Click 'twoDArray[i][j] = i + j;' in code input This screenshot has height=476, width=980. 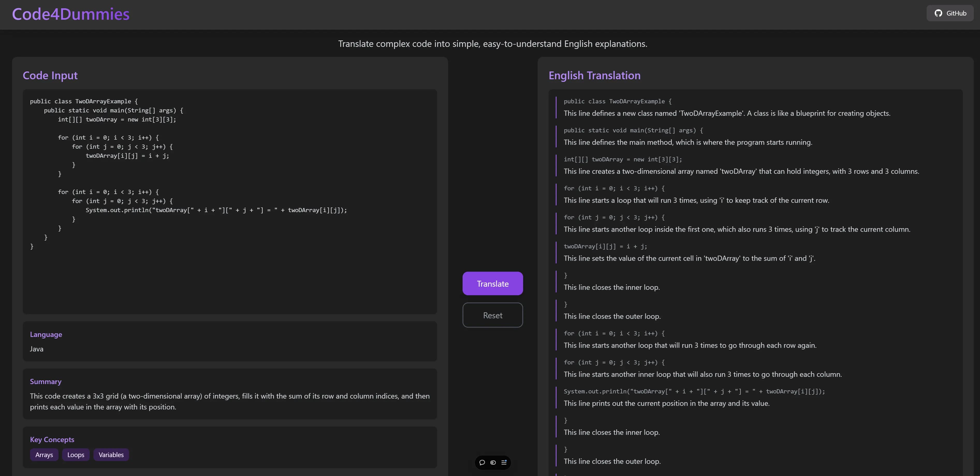tap(127, 156)
